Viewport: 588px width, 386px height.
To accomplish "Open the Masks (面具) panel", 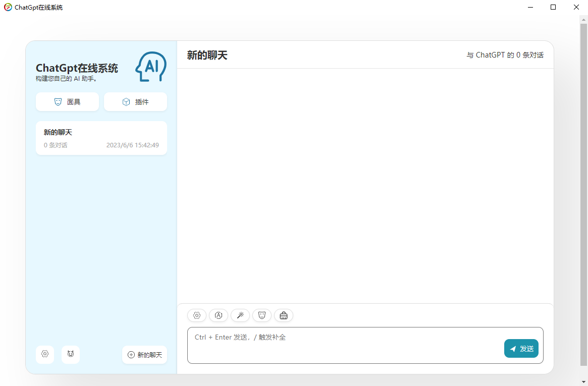I will [x=68, y=101].
